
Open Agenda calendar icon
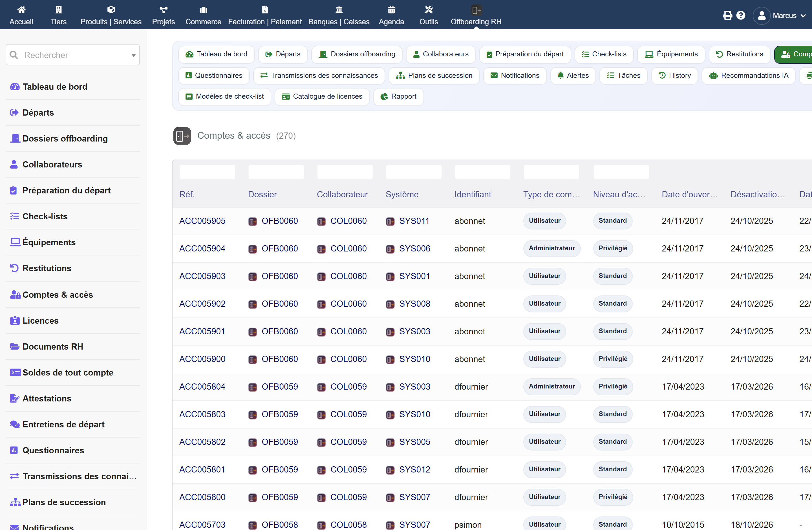coord(391,10)
